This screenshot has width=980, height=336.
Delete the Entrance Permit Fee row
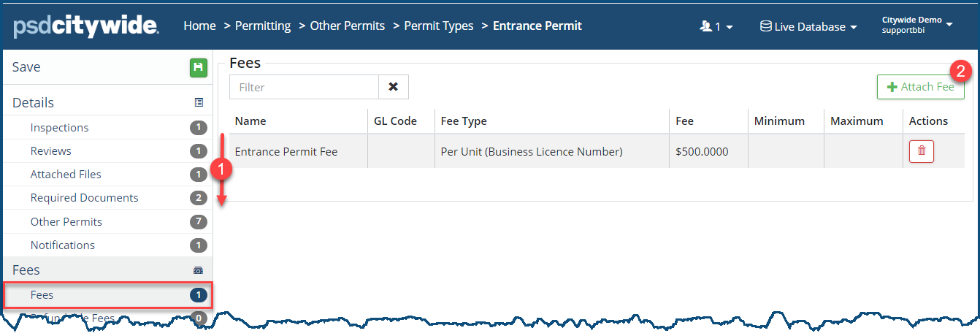(x=921, y=151)
